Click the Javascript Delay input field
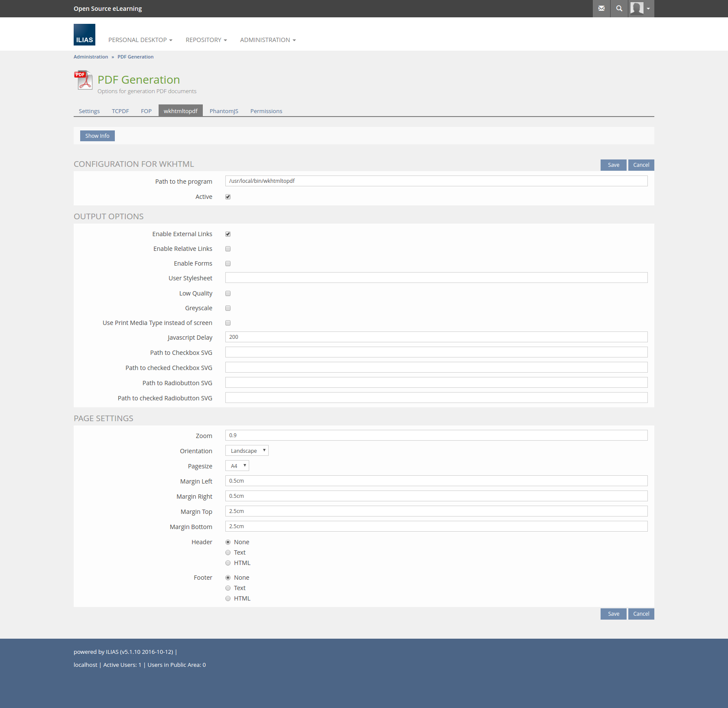Image resolution: width=728 pixels, height=708 pixels. pos(436,337)
